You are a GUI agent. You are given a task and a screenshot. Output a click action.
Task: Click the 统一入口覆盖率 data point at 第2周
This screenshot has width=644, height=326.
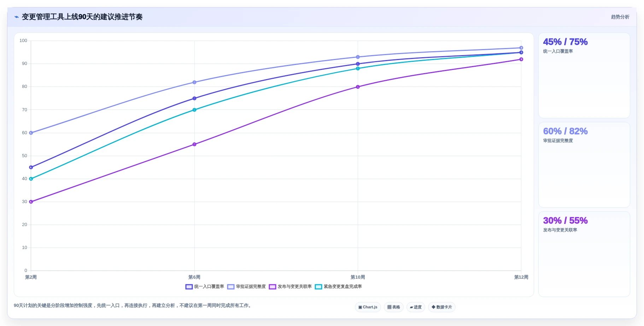[x=31, y=167]
